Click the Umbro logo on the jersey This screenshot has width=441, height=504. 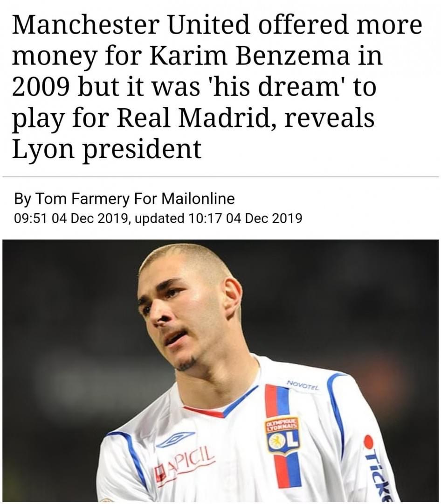(175, 440)
